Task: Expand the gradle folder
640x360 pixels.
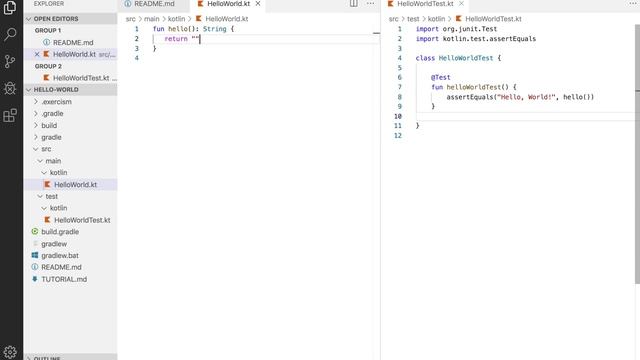Action: [51, 137]
